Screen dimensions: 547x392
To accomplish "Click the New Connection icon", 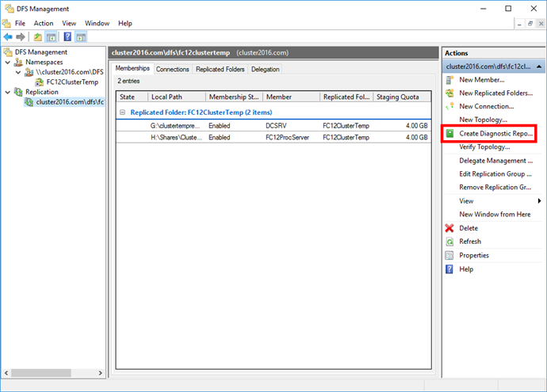I will pyautogui.click(x=450, y=106).
